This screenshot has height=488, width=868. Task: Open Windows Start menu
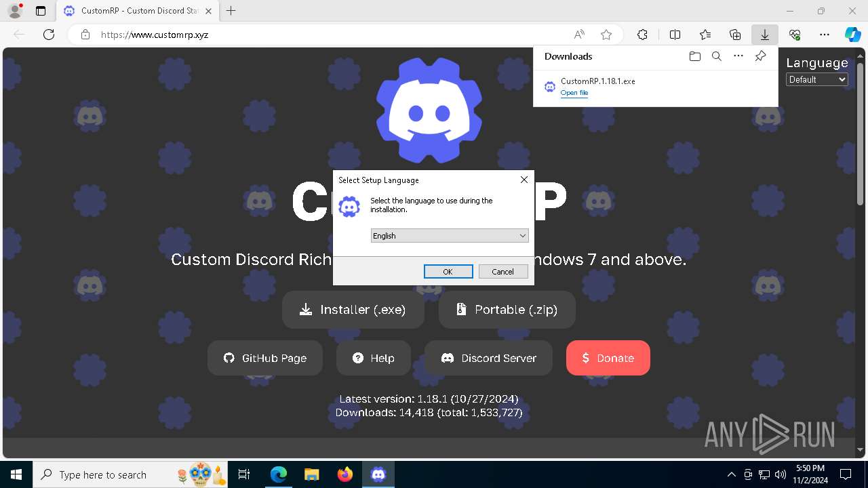16,474
